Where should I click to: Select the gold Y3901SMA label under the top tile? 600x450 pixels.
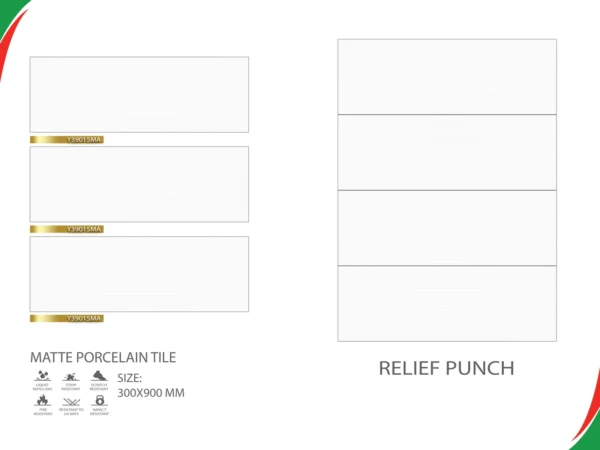point(67,140)
